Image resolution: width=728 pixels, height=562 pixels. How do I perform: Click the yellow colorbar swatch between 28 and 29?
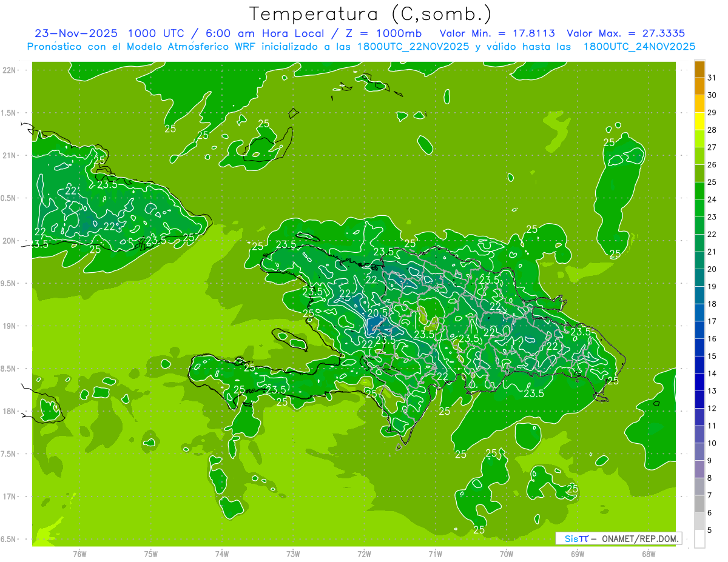[699, 121]
